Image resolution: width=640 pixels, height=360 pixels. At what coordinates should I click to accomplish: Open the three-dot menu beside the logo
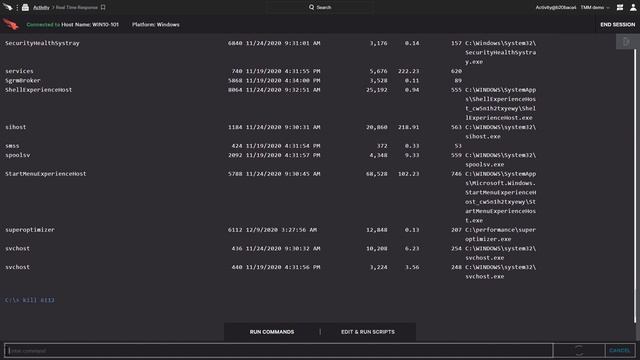tap(17, 7)
